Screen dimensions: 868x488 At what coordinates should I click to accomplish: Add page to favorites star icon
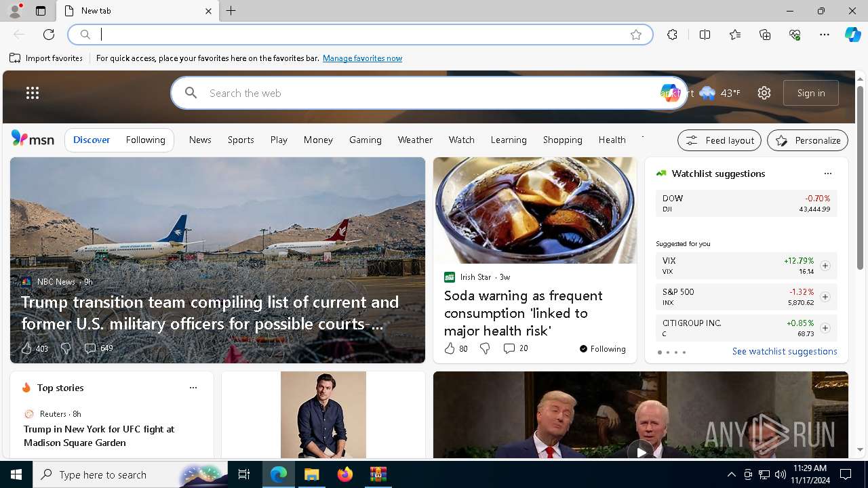pos(636,35)
